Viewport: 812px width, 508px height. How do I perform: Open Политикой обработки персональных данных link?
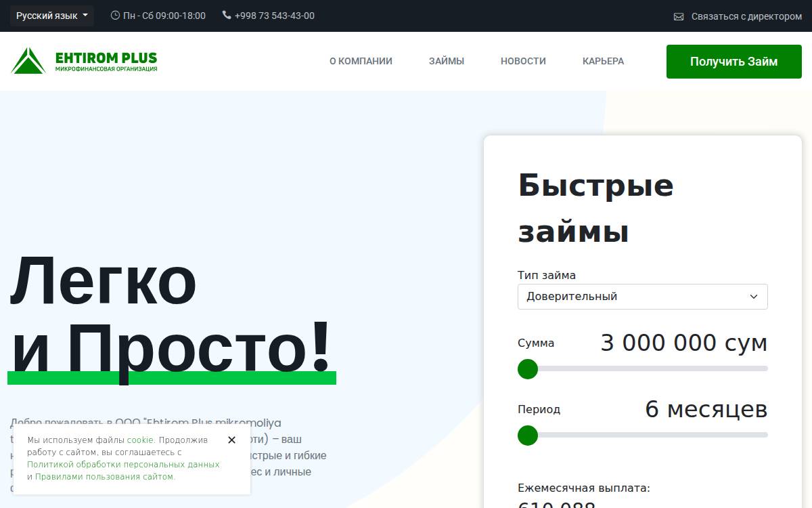tap(123, 465)
